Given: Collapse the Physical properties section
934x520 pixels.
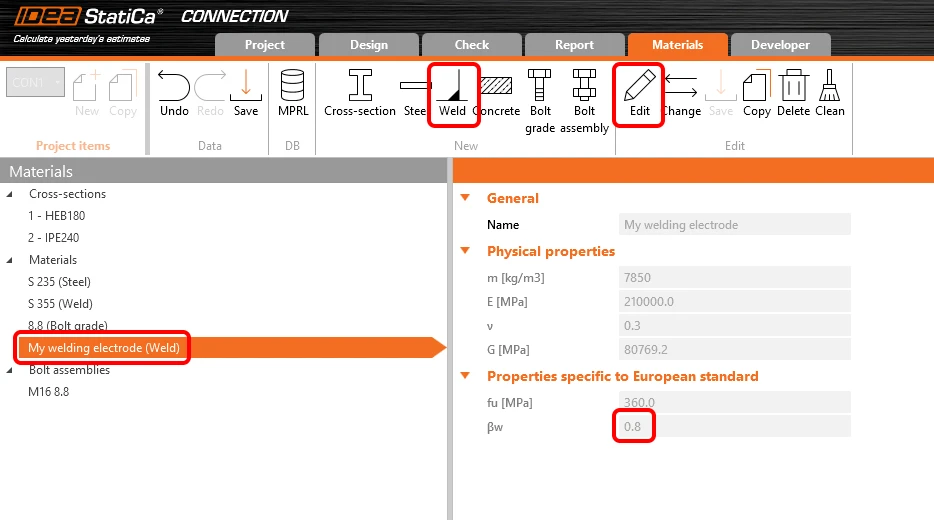Looking at the screenshot, I should [465, 251].
